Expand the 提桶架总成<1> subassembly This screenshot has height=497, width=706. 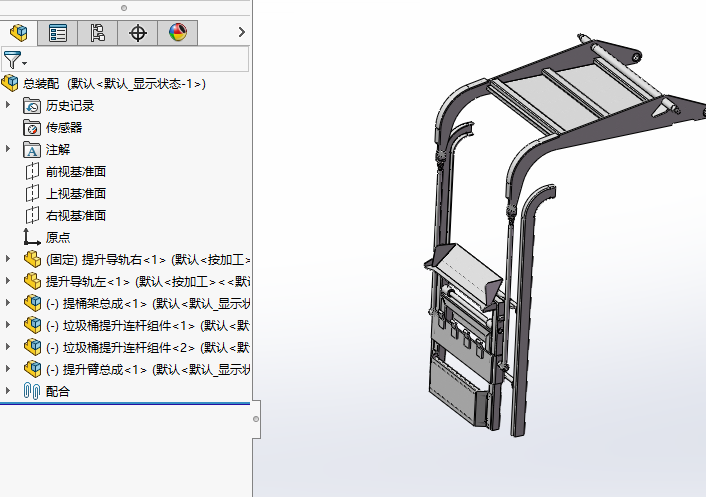8,303
